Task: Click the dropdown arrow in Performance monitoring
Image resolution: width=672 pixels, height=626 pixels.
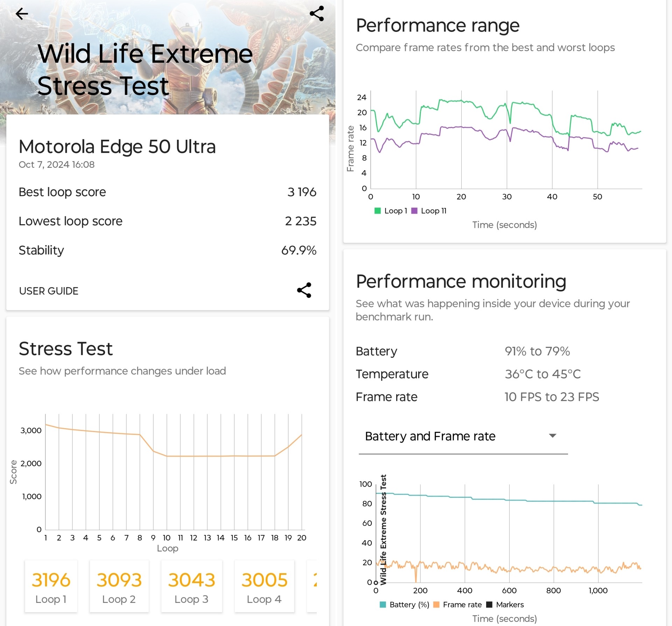Action: click(x=552, y=436)
